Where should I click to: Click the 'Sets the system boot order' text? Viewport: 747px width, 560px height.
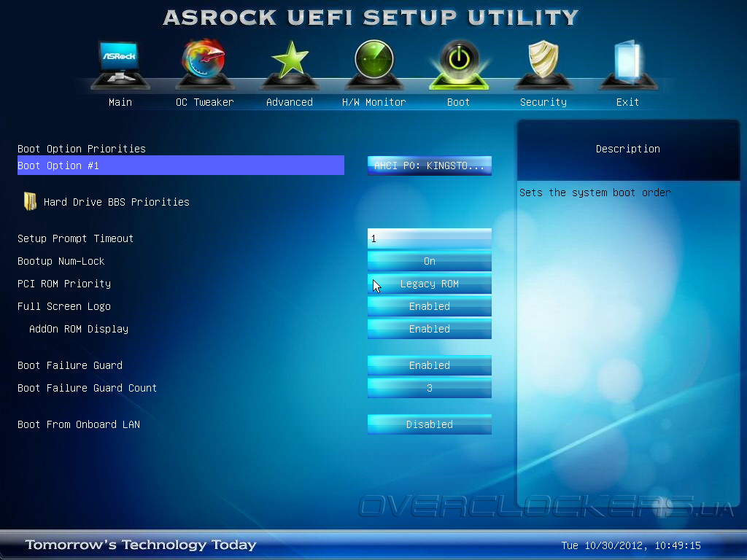tap(595, 192)
